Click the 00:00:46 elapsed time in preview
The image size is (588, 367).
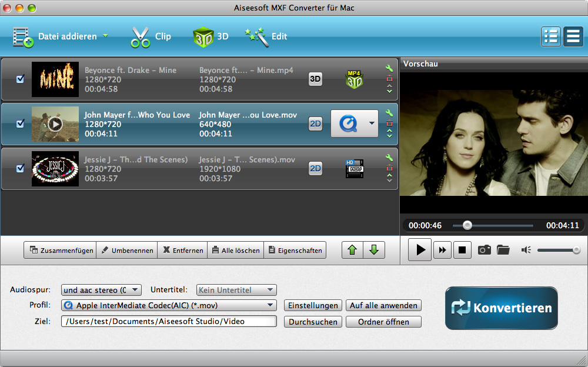point(425,225)
